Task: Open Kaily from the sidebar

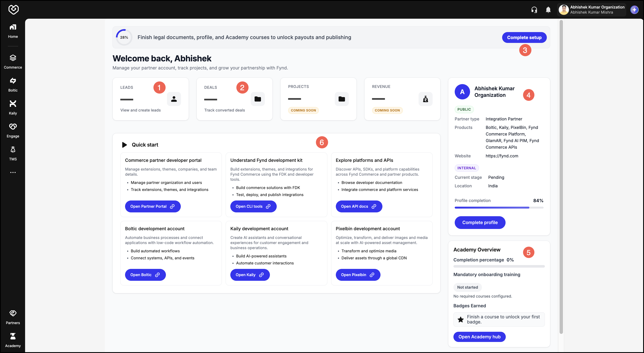Action: 13,108
